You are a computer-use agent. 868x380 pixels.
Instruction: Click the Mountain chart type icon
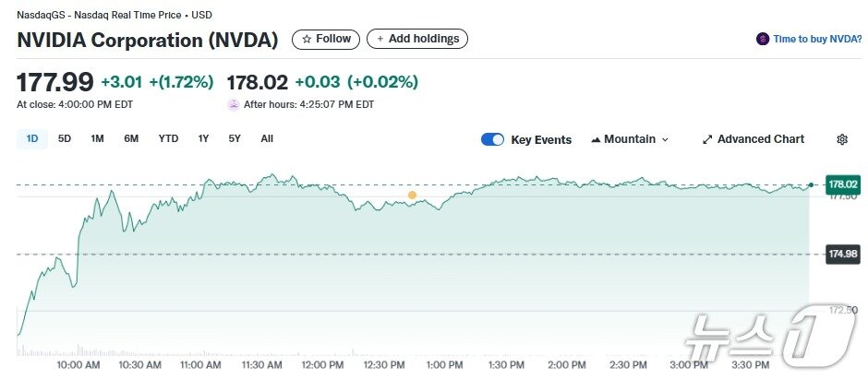coord(595,140)
